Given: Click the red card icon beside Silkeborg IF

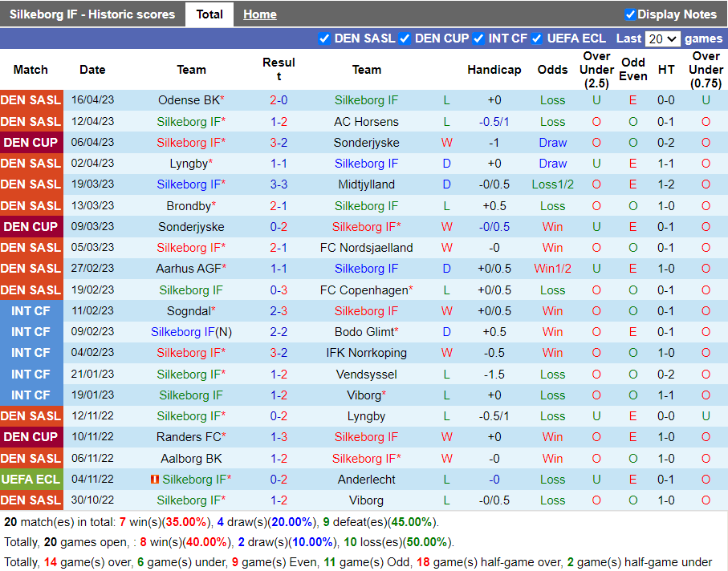Looking at the screenshot, I should coord(154,480).
